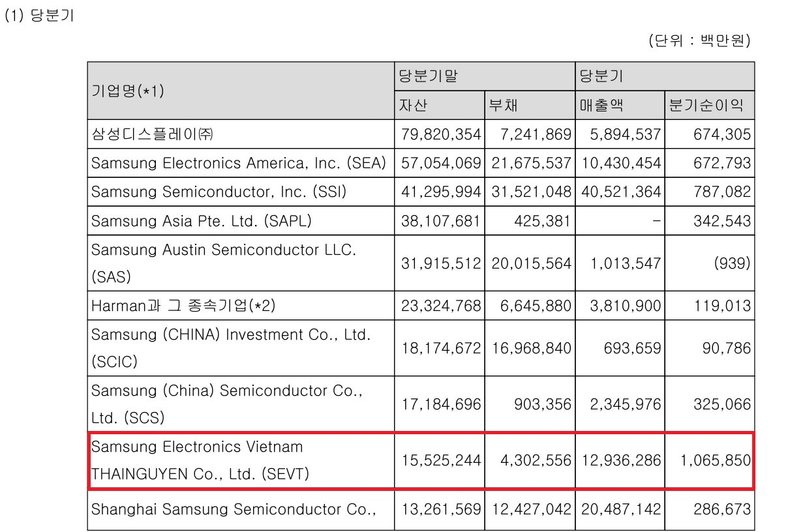The height and width of the screenshot is (532, 805).
Task: Select the 당분기 header cell
Action: (665, 76)
